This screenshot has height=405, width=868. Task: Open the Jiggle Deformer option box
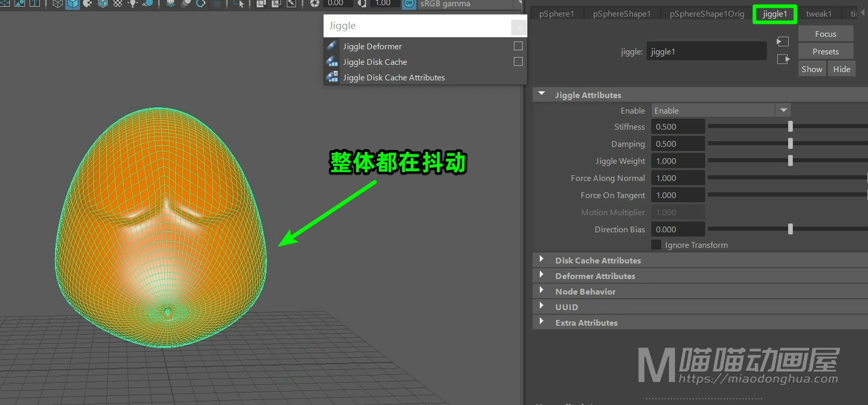tap(518, 46)
